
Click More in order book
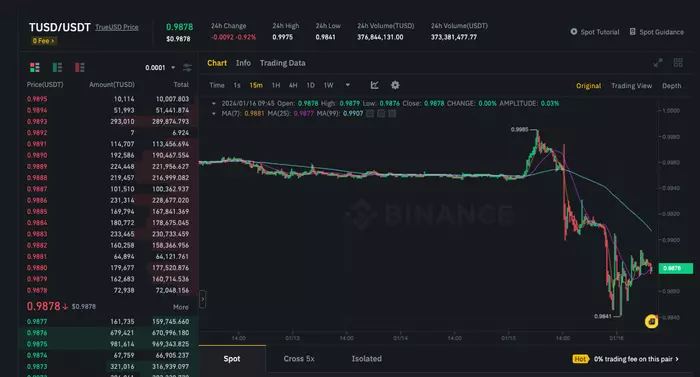pyautogui.click(x=181, y=307)
